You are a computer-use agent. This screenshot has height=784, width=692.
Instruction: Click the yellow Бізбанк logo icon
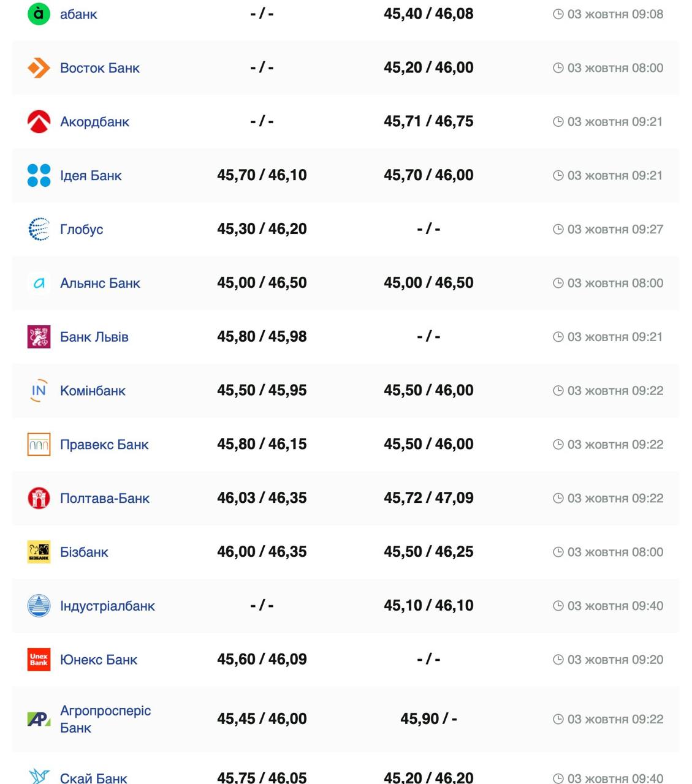[39, 552]
